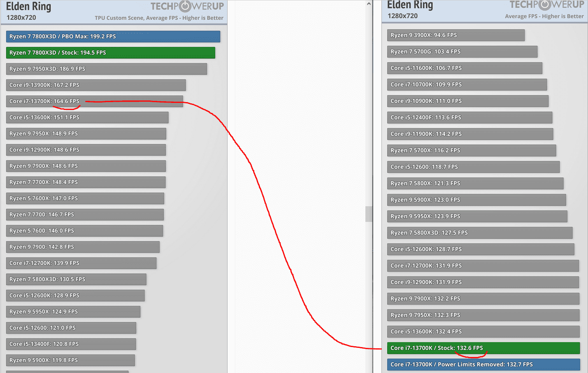Screen dimensions: 588x373
Task: Click the 'Ryzen 9 7900X: 148.6 FPS' bar
Action: pos(86,166)
